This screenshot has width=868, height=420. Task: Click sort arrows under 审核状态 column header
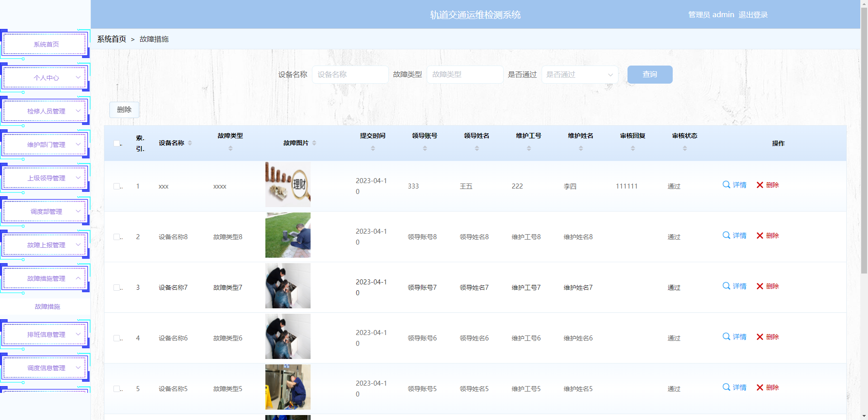[x=685, y=148]
